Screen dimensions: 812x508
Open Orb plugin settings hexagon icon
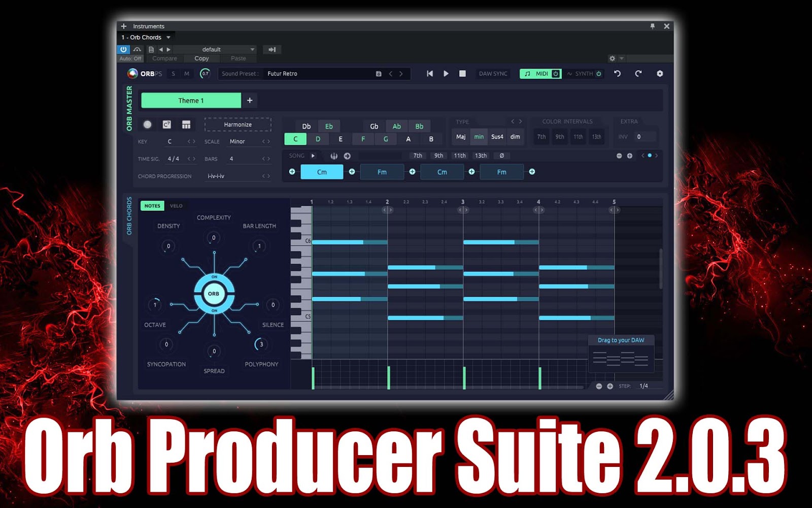coord(660,74)
